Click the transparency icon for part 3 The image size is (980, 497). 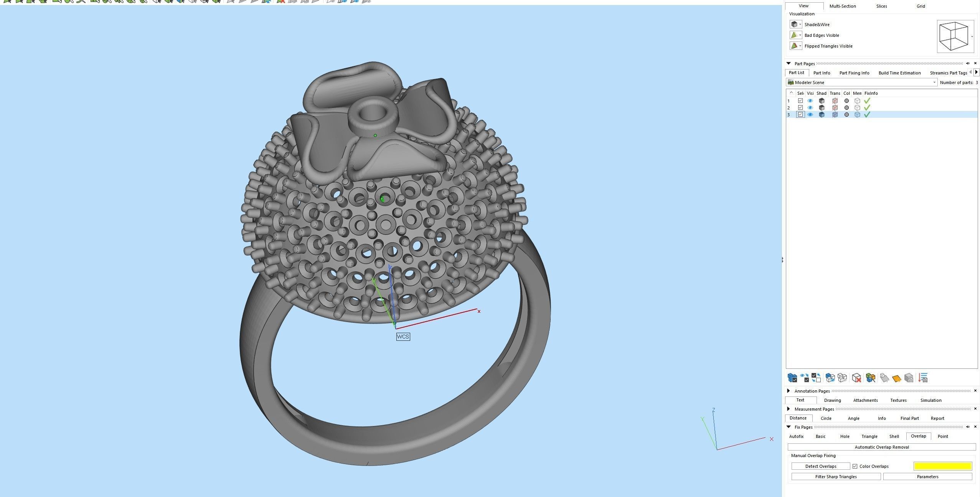(835, 114)
